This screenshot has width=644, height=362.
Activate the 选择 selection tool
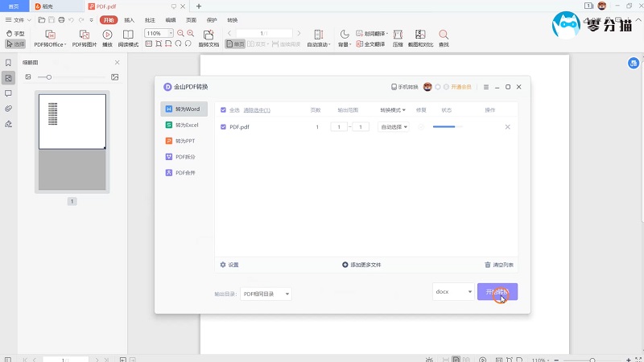15,44
